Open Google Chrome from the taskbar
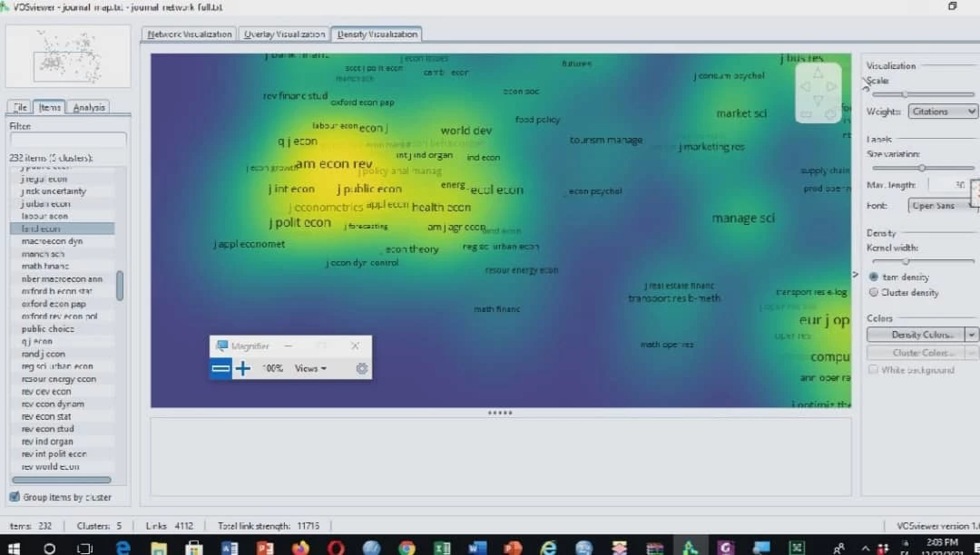Viewport: 980px width, 555px height. [x=407, y=547]
